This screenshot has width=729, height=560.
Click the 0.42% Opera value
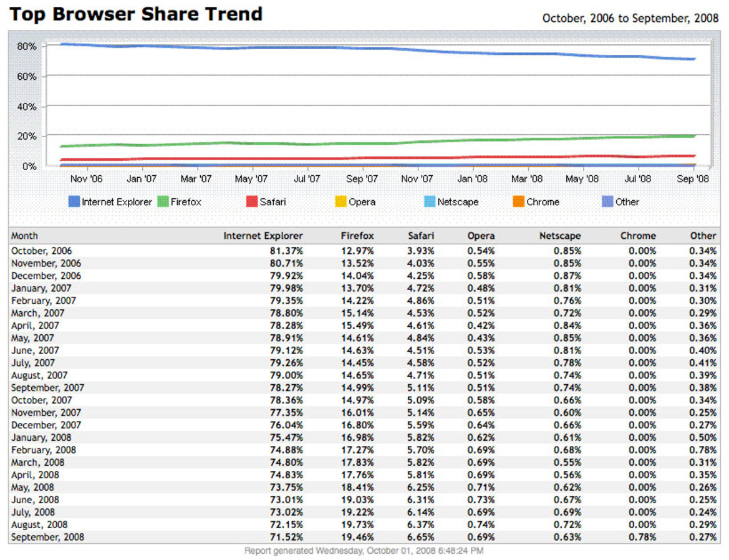[481, 326]
